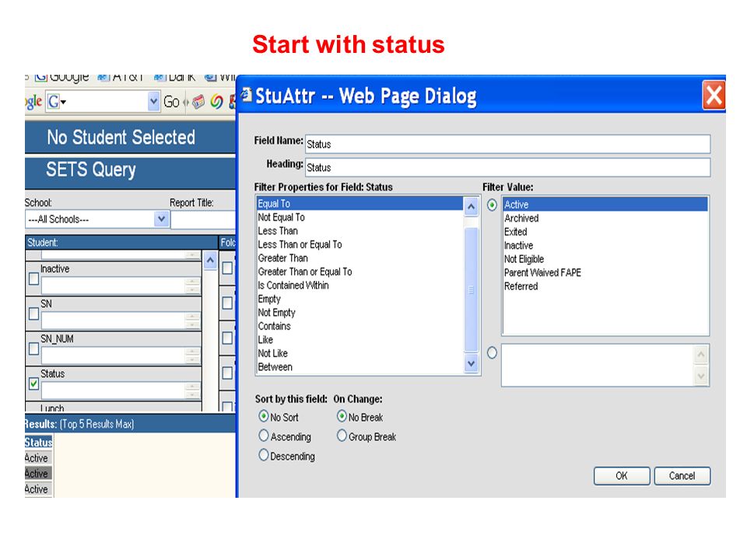
Task: Select the No Sort radio button
Action: (x=264, y=416)
